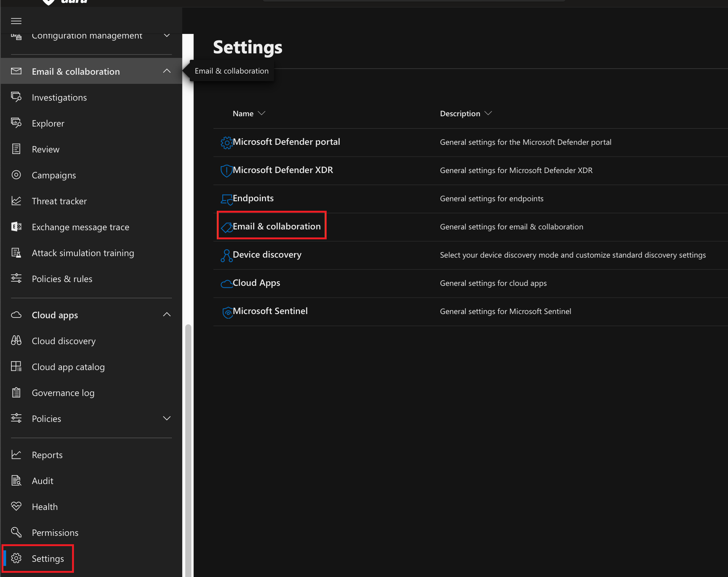Open Endpoints settings

[253, 198]
